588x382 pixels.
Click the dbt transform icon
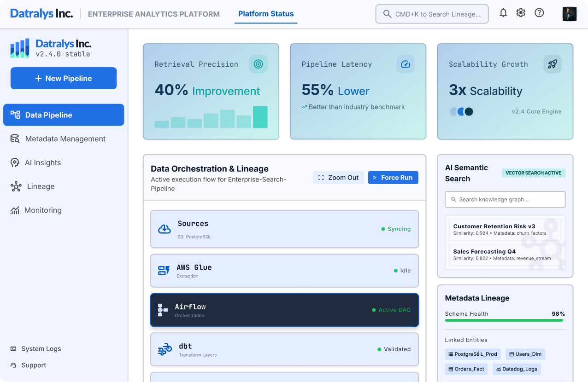point(165,349)
